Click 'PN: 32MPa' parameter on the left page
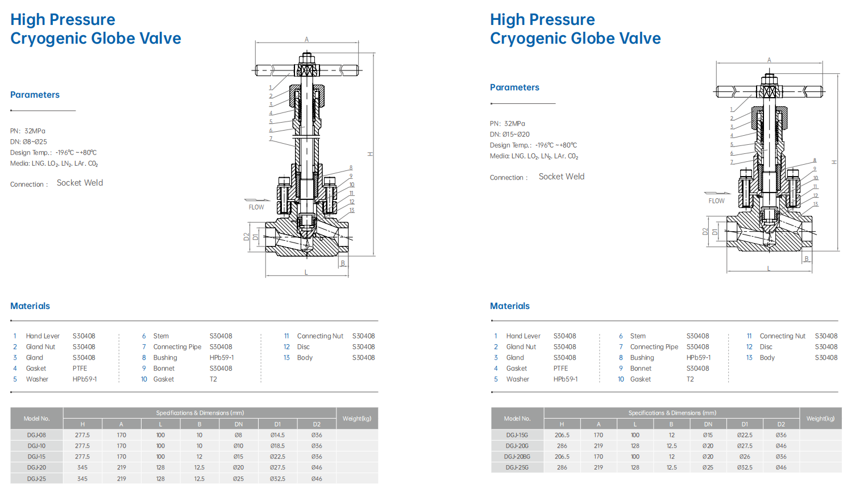 pos(28,131)
